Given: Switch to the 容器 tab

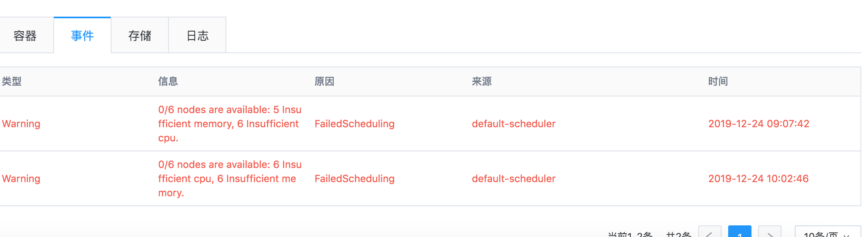Looking at the screenshot, I should point(25,36).
